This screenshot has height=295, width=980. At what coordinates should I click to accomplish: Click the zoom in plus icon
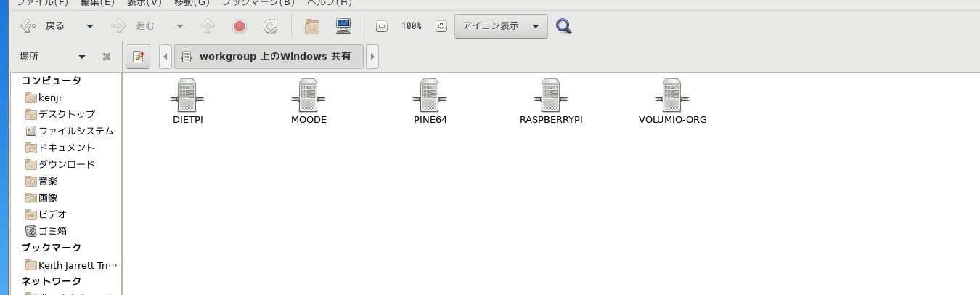click(441, 27)
